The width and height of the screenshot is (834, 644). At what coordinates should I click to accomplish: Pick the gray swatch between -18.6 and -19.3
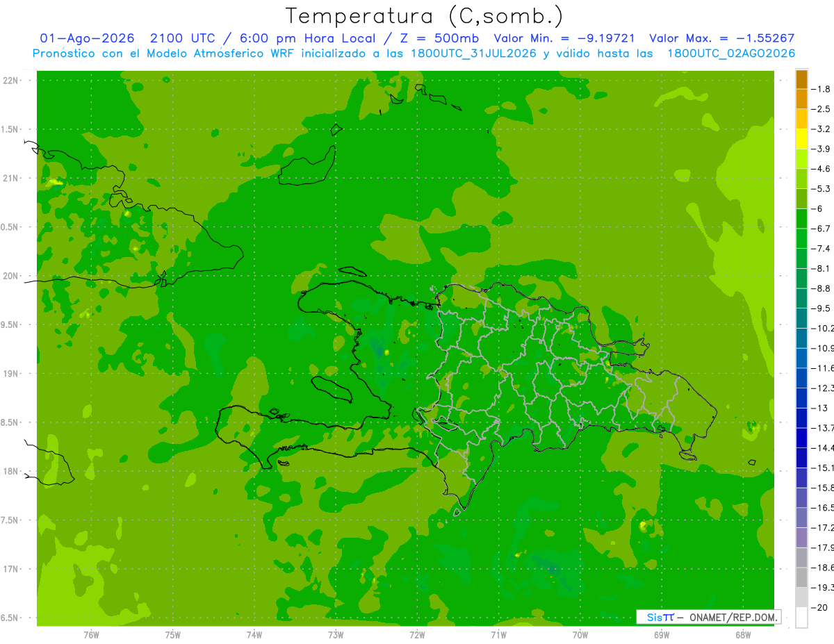801,577
